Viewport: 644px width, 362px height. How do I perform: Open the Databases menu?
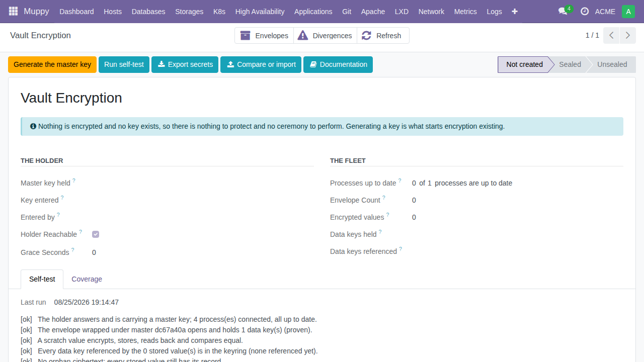coord(148,12)
